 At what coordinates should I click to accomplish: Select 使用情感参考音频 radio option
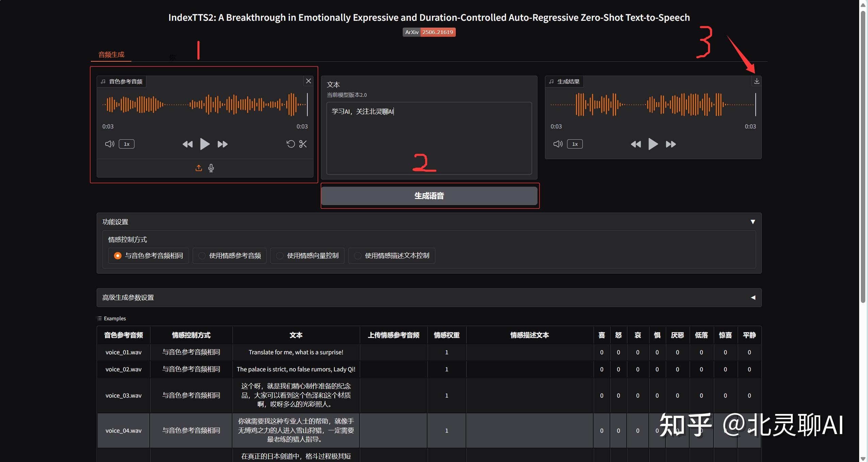pos(202,256)
